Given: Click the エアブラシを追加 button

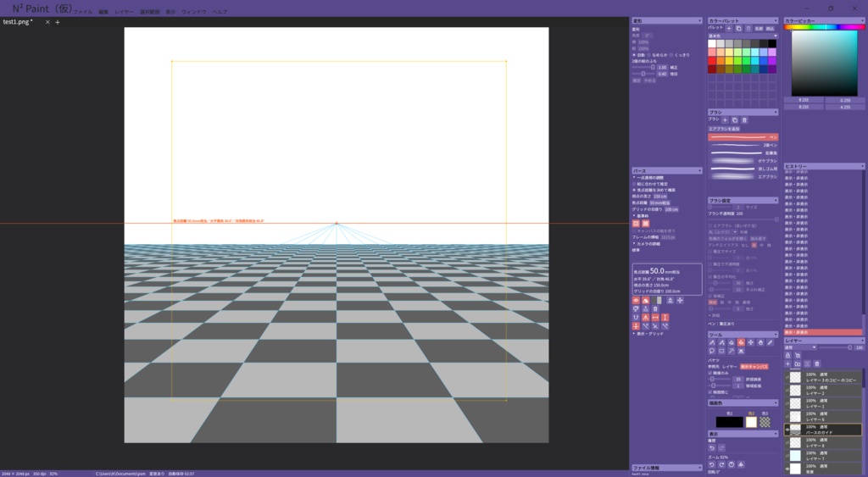Looking at the screenshot, I should pos(724,129).
